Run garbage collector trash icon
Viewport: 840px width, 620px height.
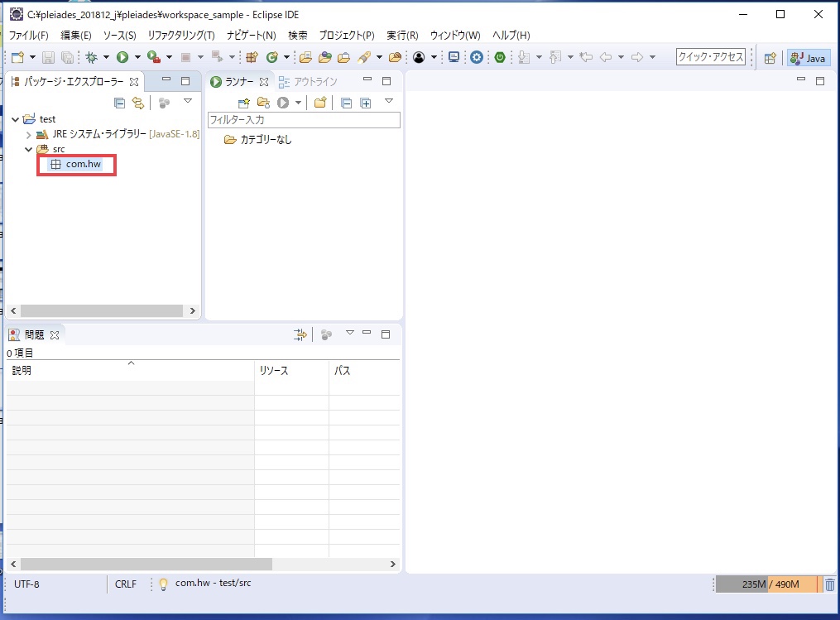click(829, 584)
